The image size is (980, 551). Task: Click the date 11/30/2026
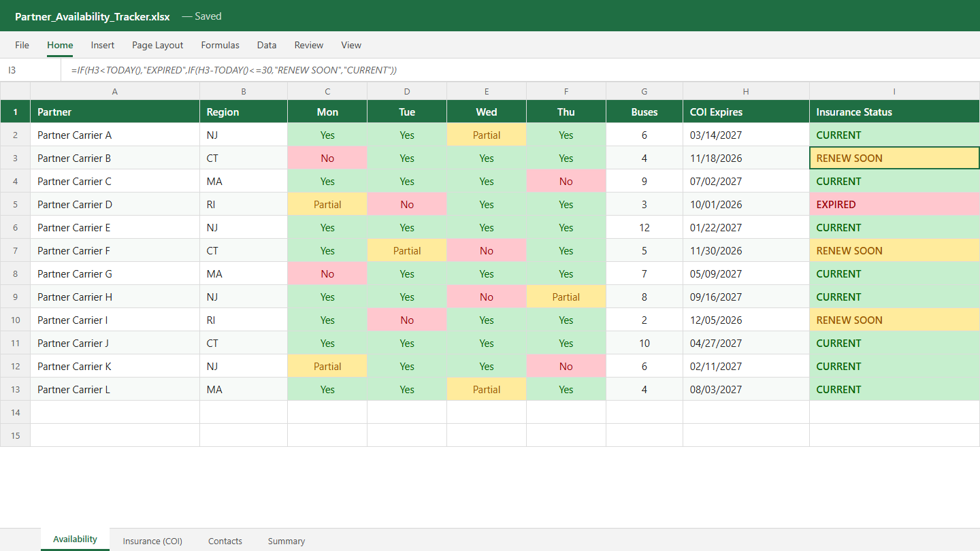click(x=746, y=250)
